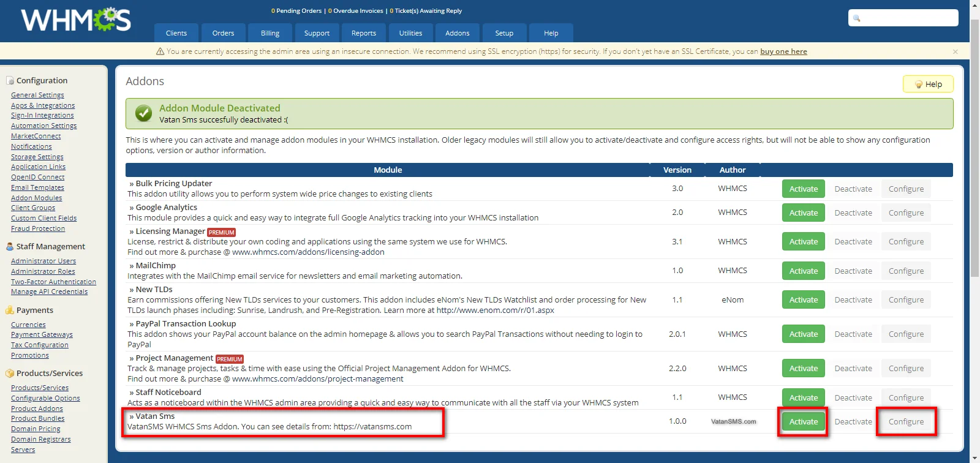
Task: Activate the Vatan Sms addon
Action: (x=804, y=421)
